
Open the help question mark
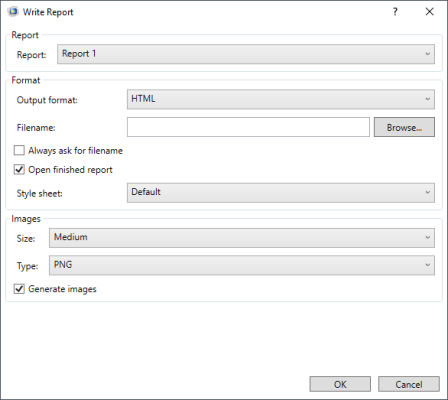coord(395,12)
